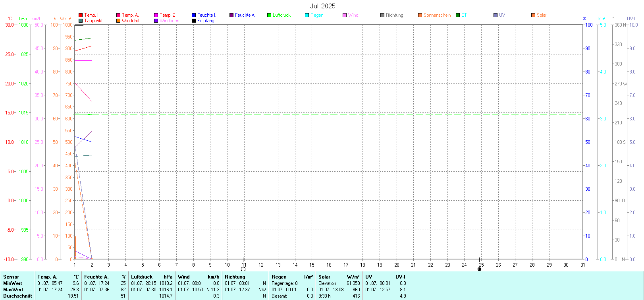The image size is (644, 300).
Task: Click the MaxWert row label
Action: point(13,290)
